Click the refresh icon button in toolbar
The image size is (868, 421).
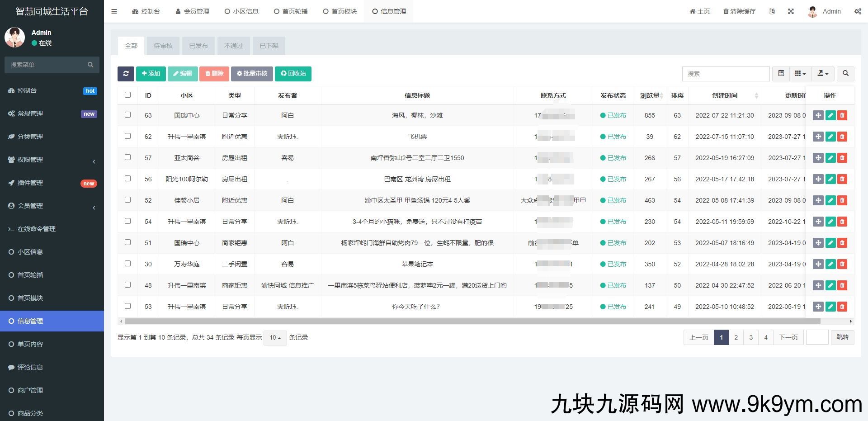[126, 74]
